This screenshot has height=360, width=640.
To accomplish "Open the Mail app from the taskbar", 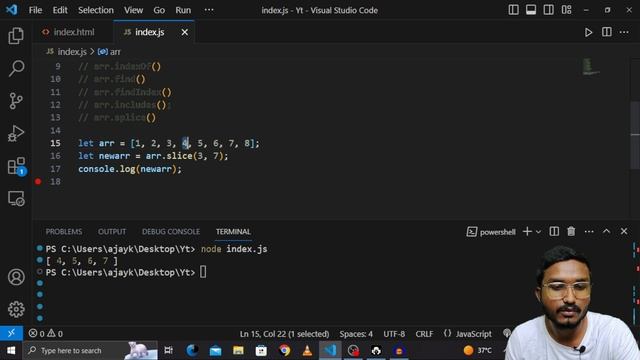I will pyautogui.click(x=215, y=350).
